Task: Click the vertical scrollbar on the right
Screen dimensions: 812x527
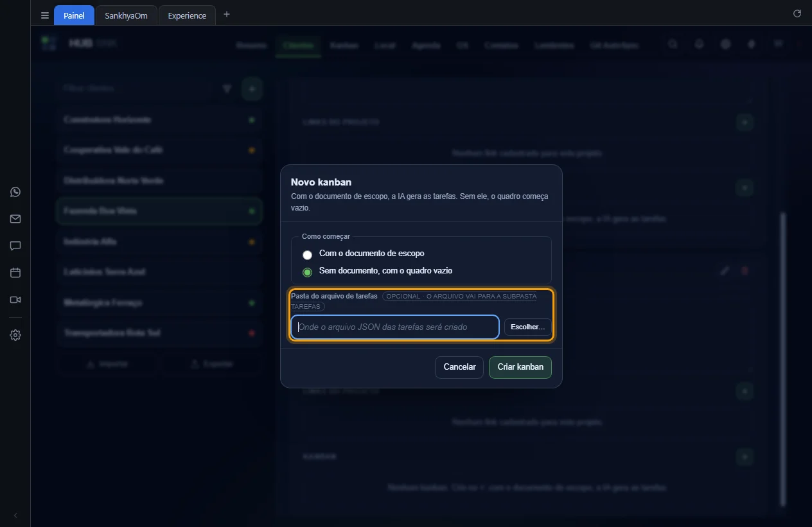Action: [x=782, y=359]
